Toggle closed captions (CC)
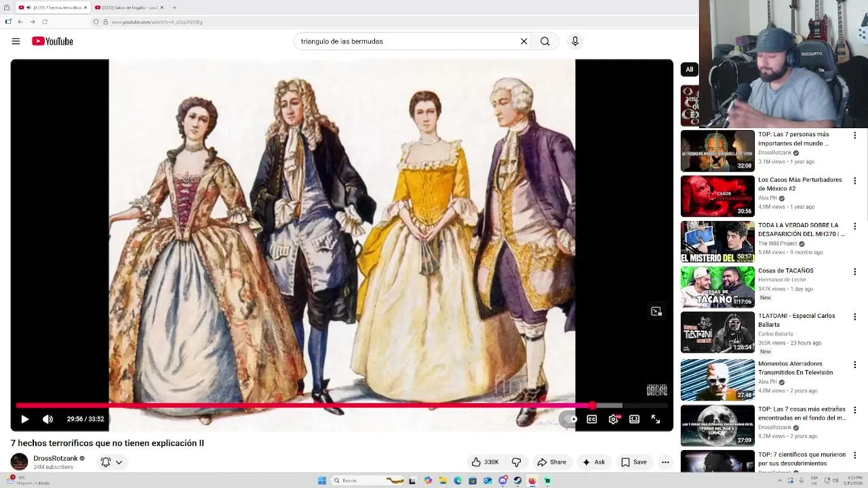 (x=592, y=419)
